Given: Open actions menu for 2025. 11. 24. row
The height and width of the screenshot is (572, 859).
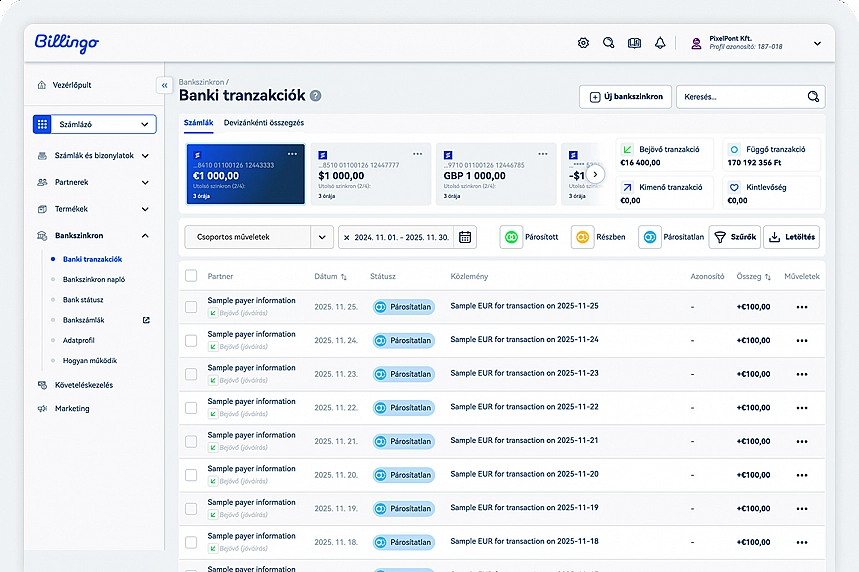Looking at the screenshot, I should [802, 340].
